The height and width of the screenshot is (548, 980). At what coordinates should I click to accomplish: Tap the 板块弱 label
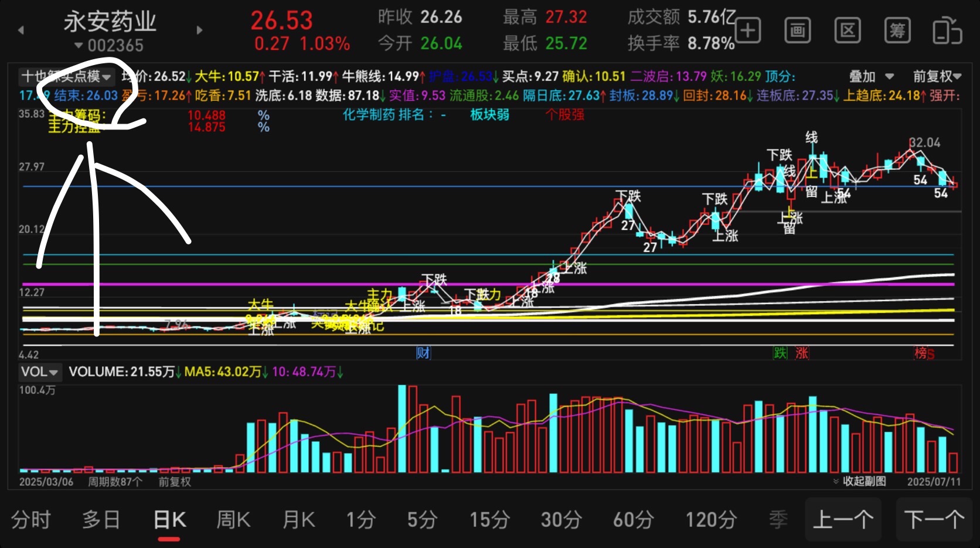[x=489, y=115]
